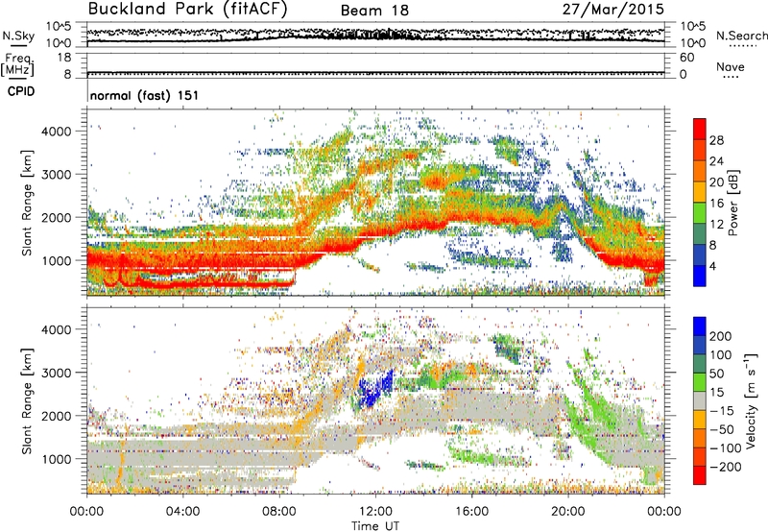
Task: Click the '04:00' time axis label
Action: point(182,512)
